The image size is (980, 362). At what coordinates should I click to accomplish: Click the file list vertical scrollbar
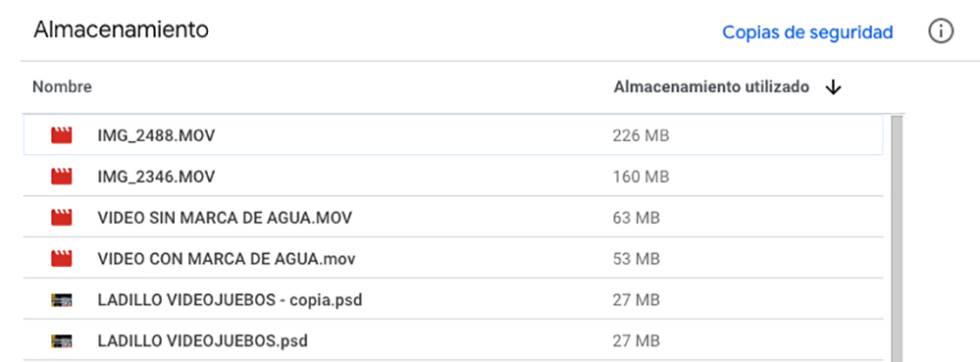click(x=896, y=238)
